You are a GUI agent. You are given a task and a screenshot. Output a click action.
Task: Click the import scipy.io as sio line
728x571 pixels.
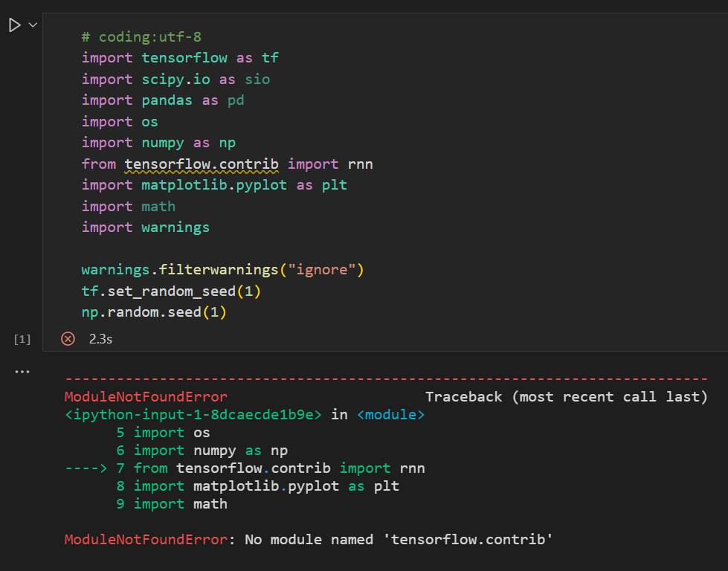pos(175,79)
